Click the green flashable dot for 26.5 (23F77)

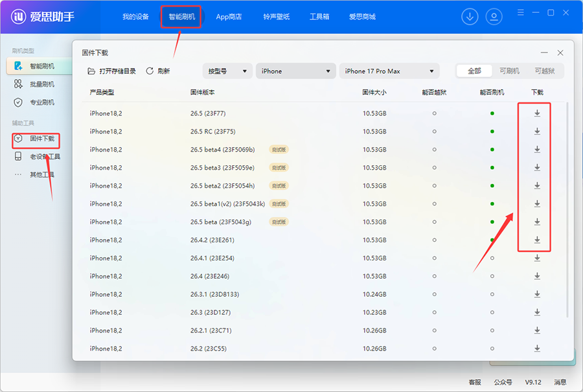pyautogui.click(x=492, y=113)
